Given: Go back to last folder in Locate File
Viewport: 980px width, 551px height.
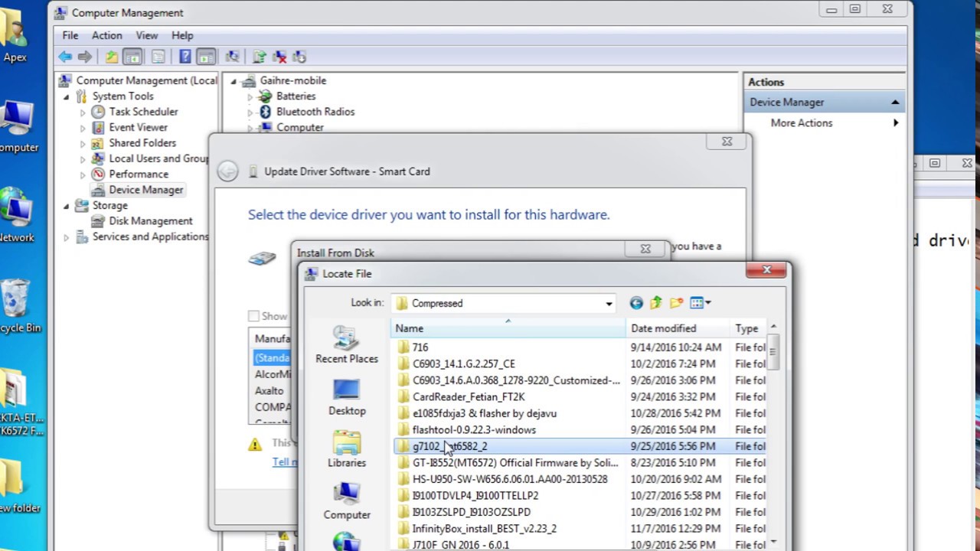Looking at the screenshot, I should pos(636,303).
